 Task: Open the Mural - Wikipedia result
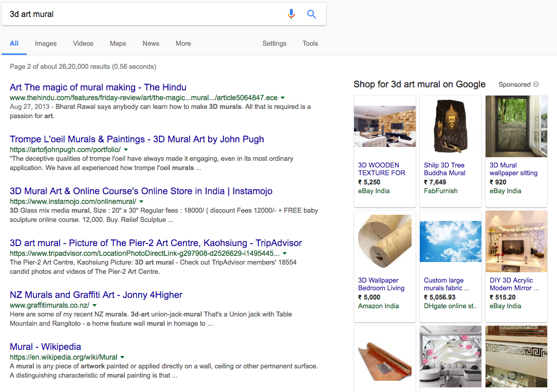pyautogui.click(x=45, y=347)
